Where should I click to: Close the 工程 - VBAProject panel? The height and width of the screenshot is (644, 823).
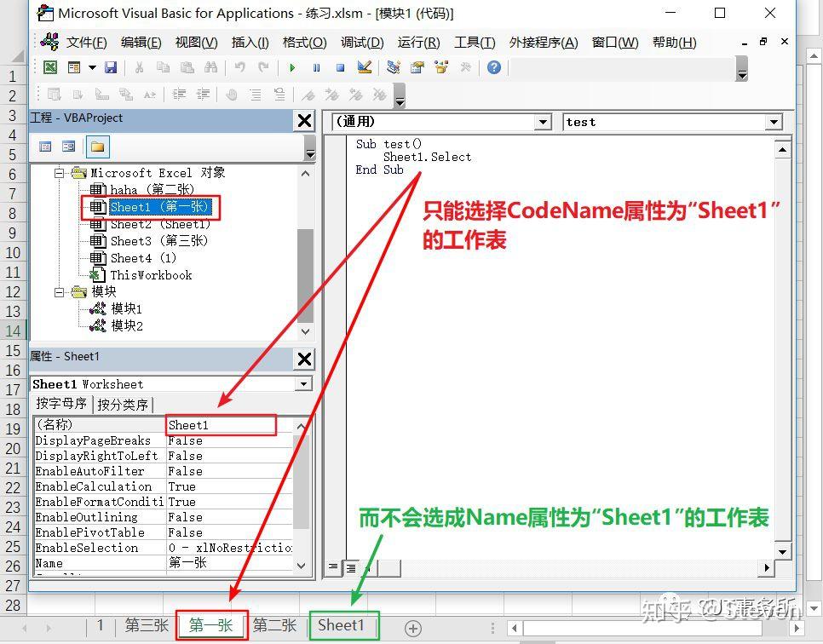(304, 119)
